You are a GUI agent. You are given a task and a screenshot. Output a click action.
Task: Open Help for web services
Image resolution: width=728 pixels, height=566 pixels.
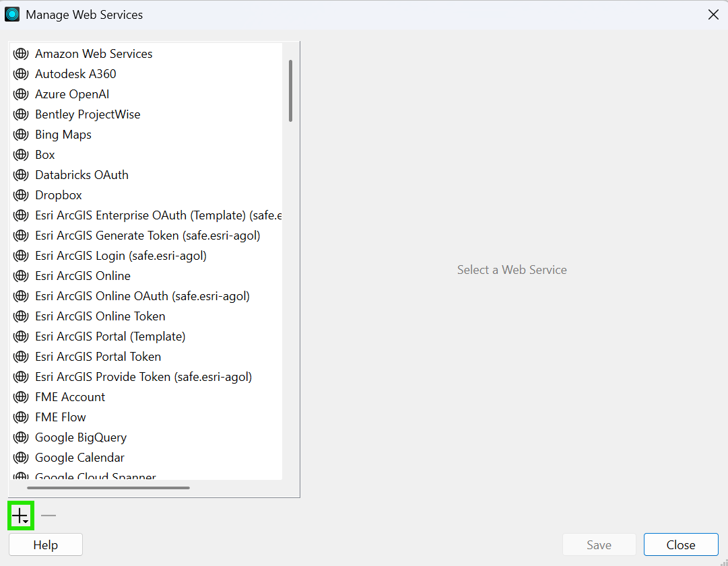pos(46,544)
